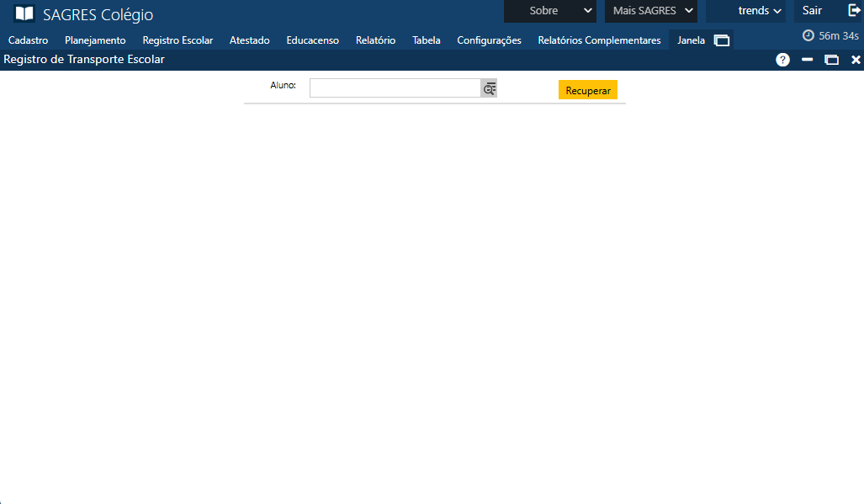This screenshot has width=864, height=504.
Task: Open the Relatórios Complementares menu
Action: 599,40
